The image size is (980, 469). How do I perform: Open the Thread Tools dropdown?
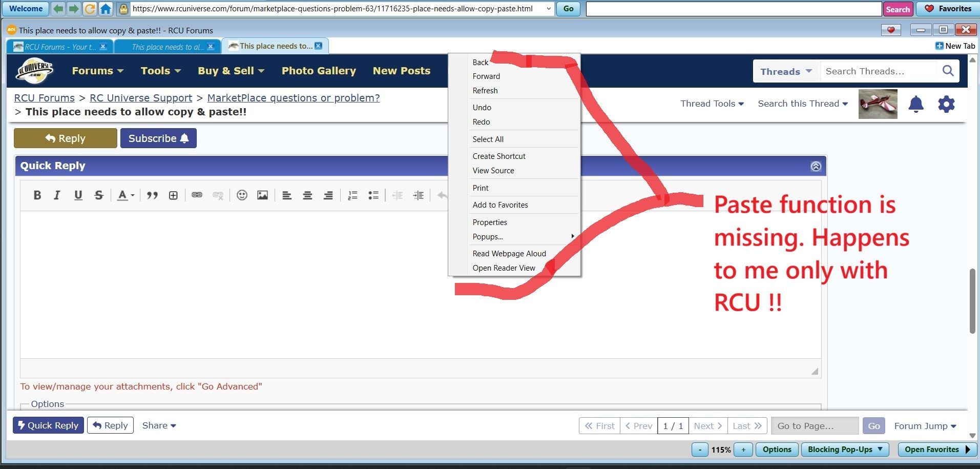(x=712, y=104)
